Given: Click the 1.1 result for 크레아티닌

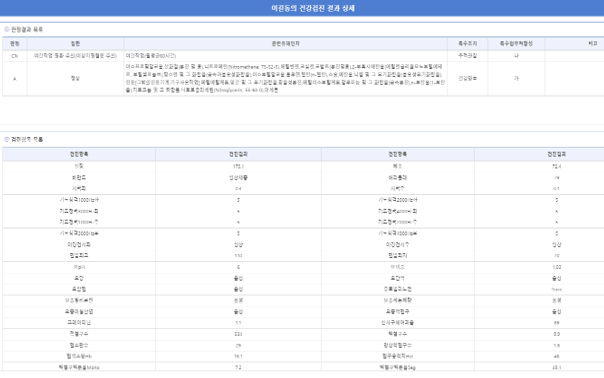Looking at the screenshot, I should [238, 323].
